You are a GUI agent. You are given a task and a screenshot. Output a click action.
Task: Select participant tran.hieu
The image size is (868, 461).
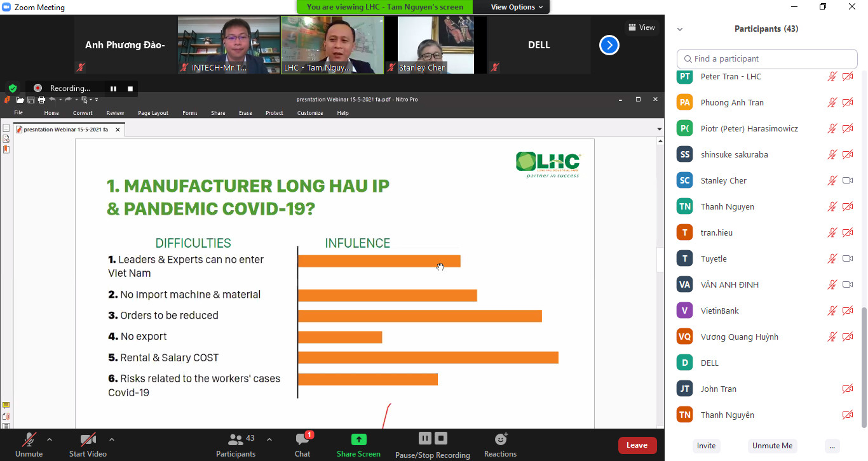click(x=765, y=232)
